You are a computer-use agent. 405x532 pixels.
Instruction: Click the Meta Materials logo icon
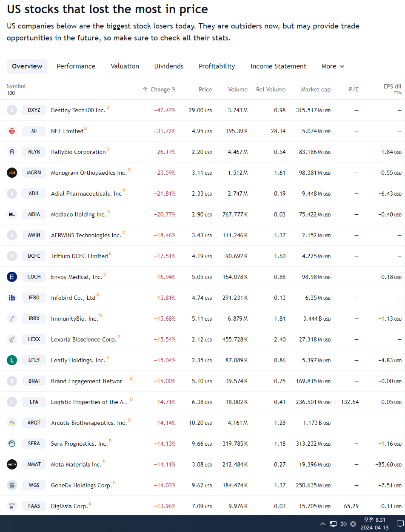(x=12, y=464)
